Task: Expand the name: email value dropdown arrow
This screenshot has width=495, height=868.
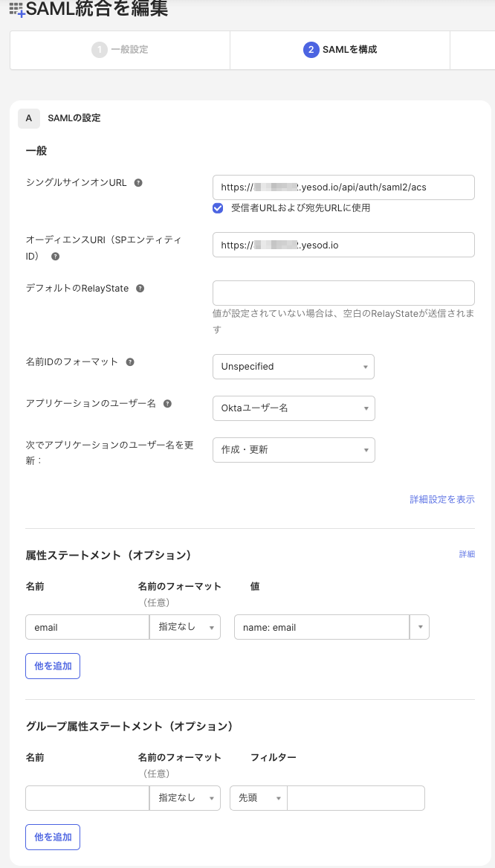Action: (x=420, y=627)
